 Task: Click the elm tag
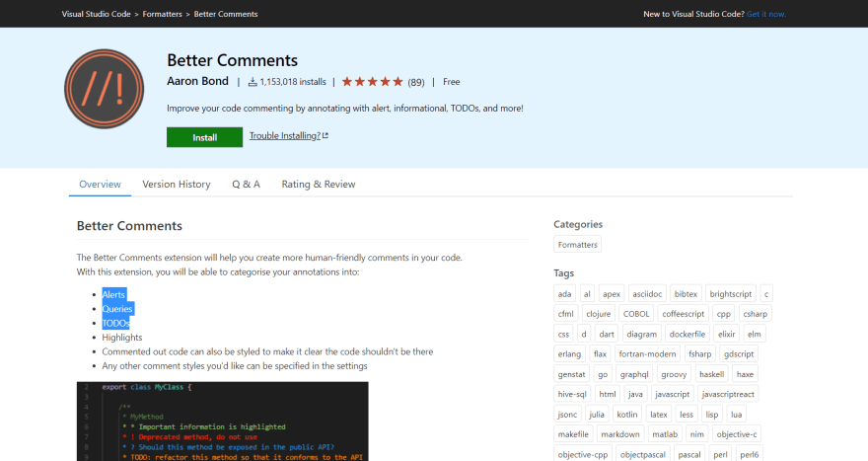[754, 334]
